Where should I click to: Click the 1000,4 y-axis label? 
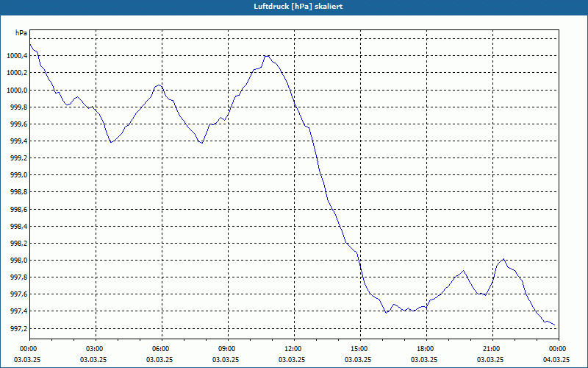coord(17,56)
